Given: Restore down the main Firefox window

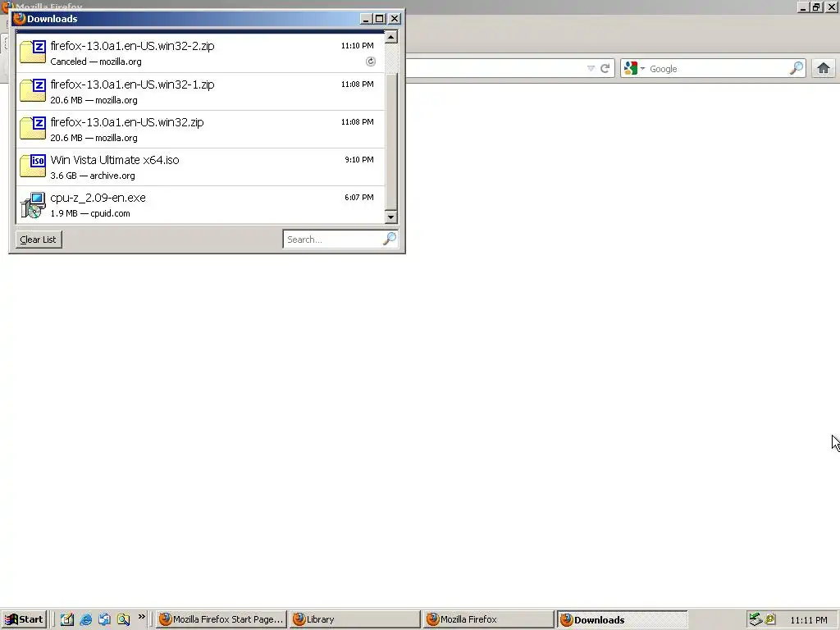Looking at the screenshot, I should (x=816, y=7).
